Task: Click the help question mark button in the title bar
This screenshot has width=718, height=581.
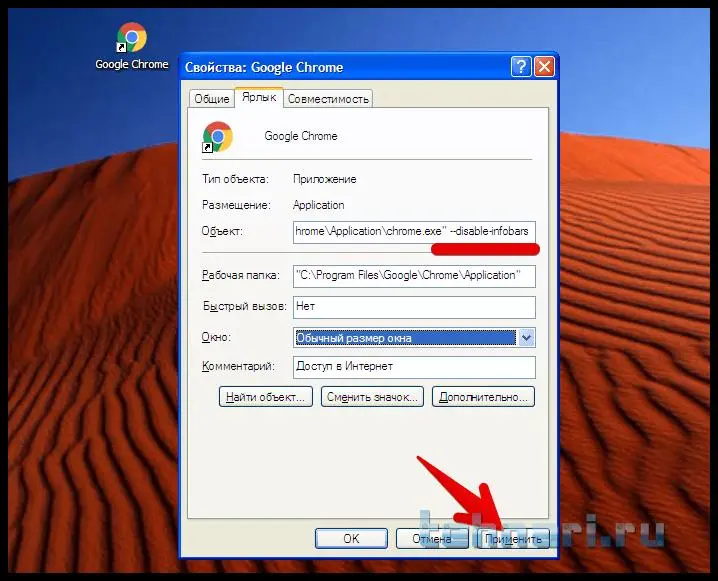Action: (521, 67)
